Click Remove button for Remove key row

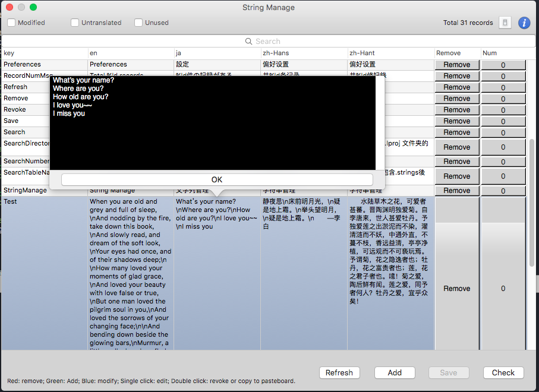457,99
